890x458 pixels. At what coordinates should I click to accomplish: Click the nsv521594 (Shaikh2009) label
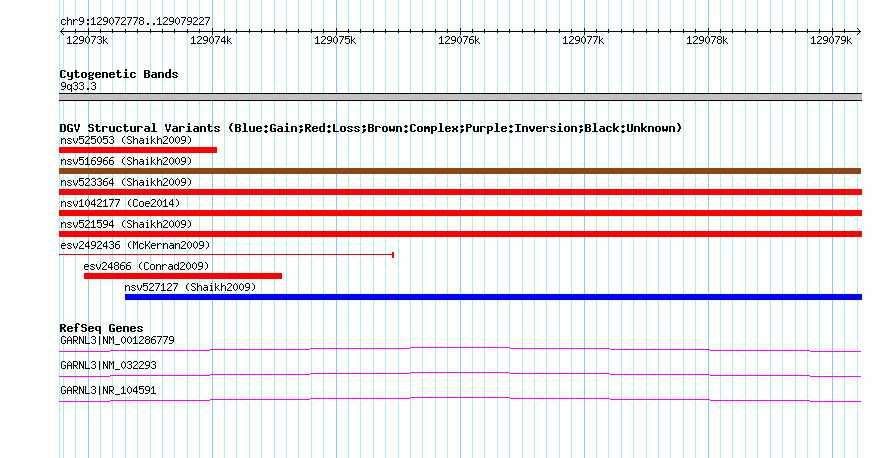point(126,224)
